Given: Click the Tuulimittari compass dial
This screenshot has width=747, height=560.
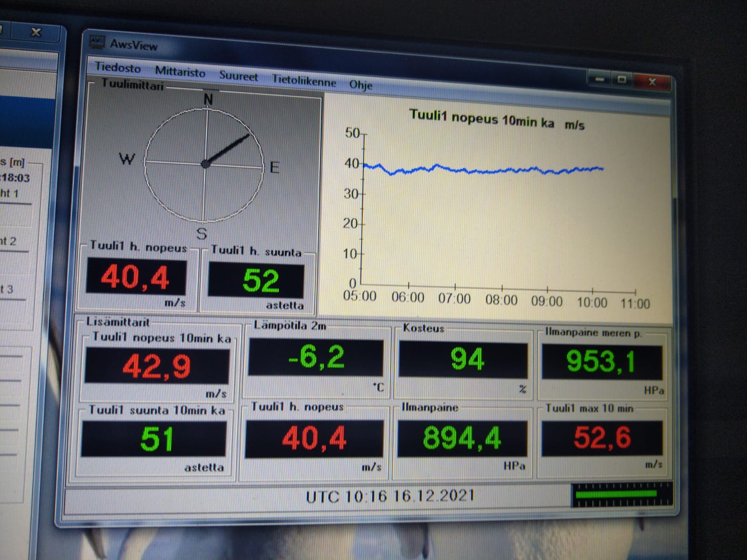Looking at the screenshot, I should pos(204,164).
